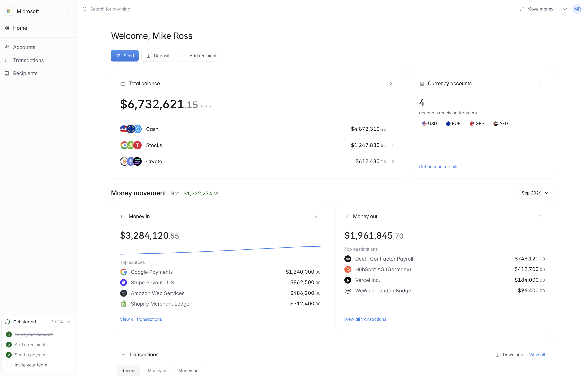Click the Stripe Payout logo icon
The image size is (588, 376).
click(124, 283)
